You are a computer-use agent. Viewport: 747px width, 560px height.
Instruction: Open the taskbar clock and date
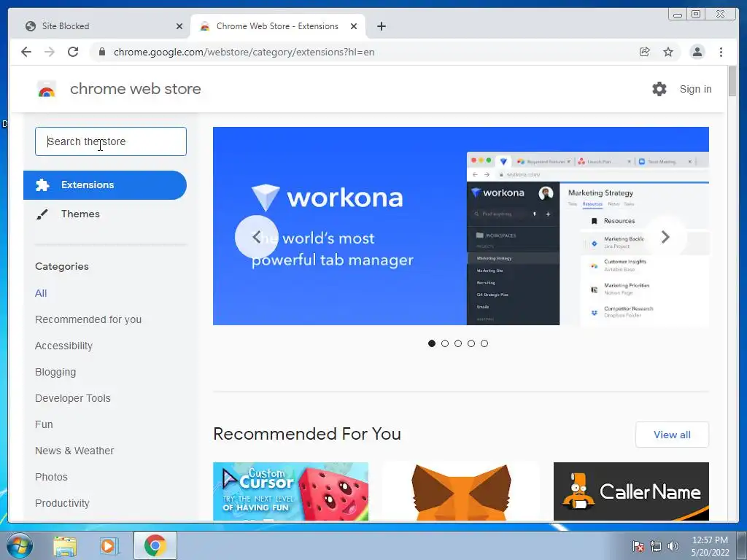711,546
